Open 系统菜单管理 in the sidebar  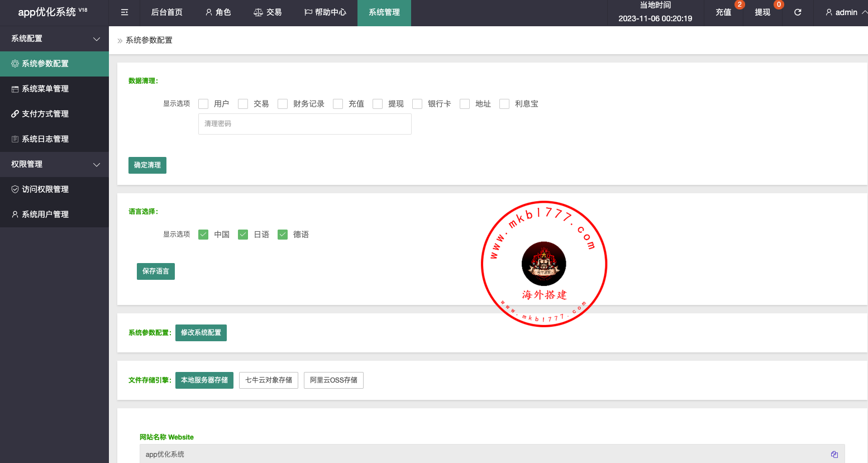pos(54,89)
